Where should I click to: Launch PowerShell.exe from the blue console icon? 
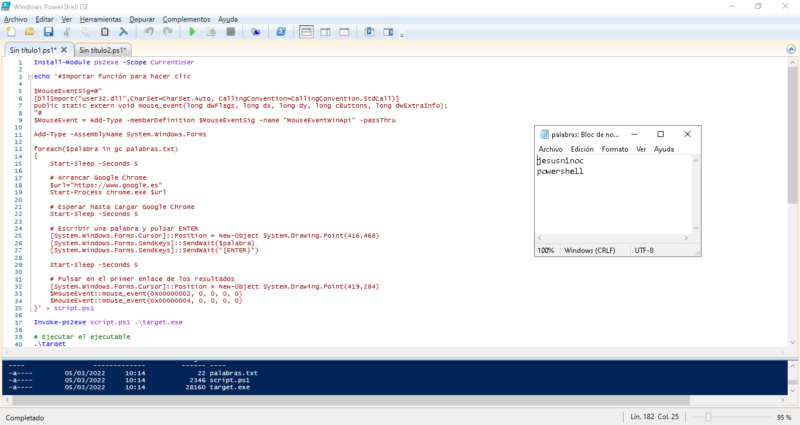click(x=281, y=32)
